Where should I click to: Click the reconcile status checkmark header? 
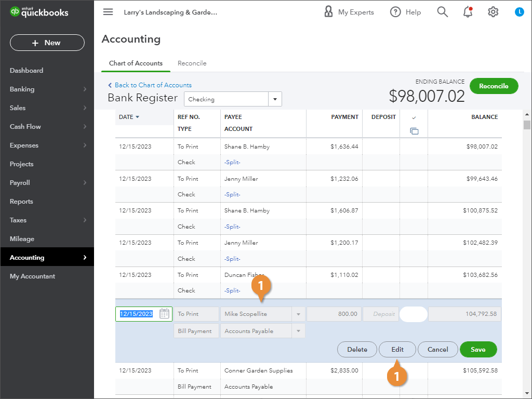pos(414,117)
